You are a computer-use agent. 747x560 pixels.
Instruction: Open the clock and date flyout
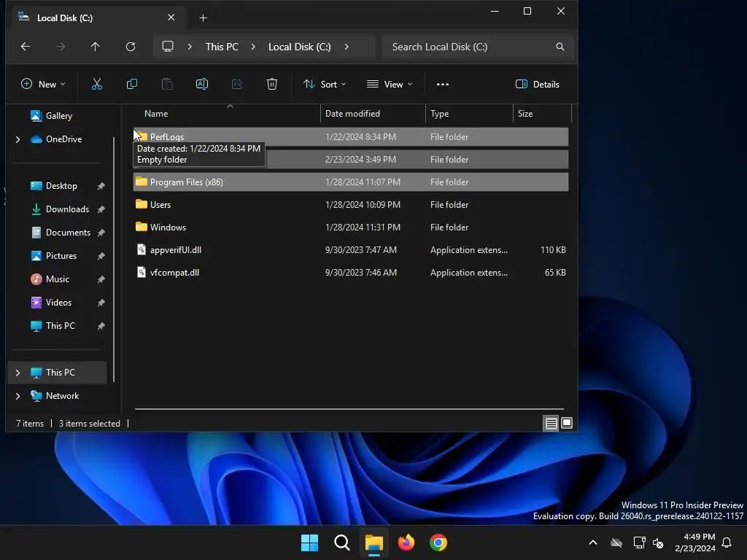point(695,542)
